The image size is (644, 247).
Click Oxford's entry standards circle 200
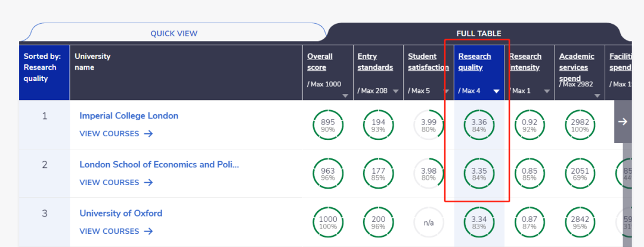(x=378, y=223)
